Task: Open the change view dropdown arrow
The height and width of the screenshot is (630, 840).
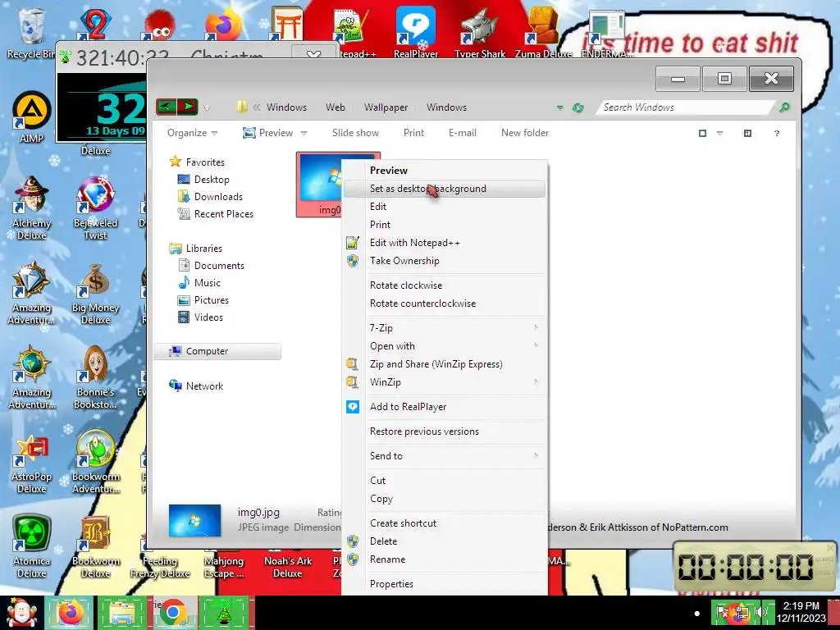Action: point(719,133)
